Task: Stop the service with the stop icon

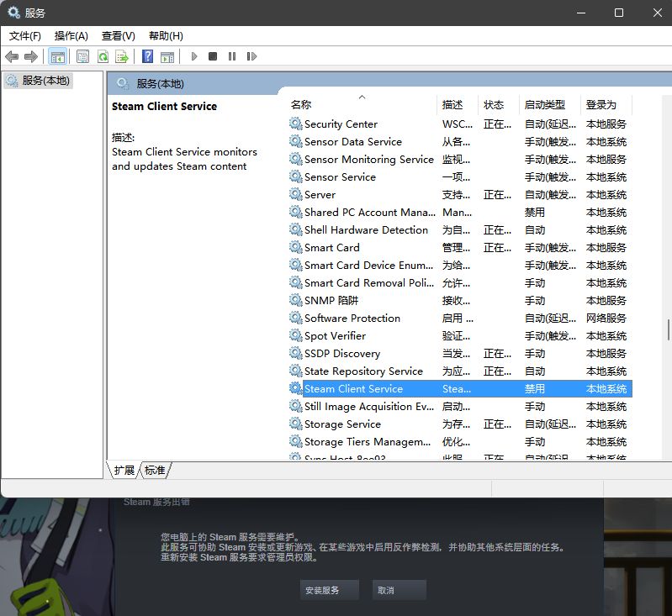Action: (213, 56)
